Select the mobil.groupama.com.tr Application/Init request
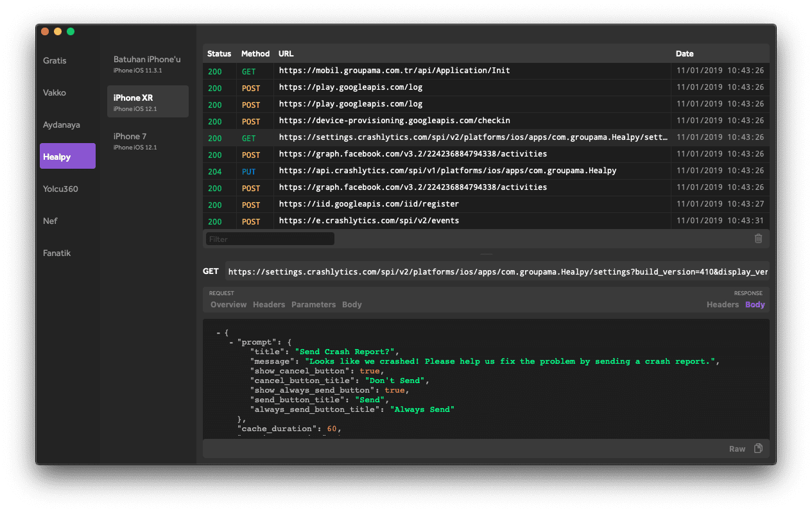Screen dimensions: 812x512 point(486,71)
